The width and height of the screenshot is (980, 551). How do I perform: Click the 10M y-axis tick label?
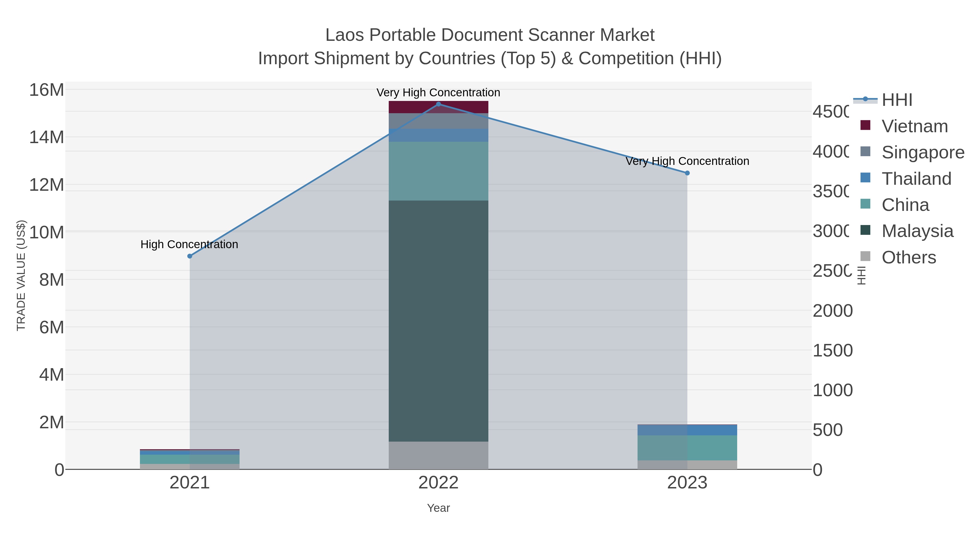47,232
